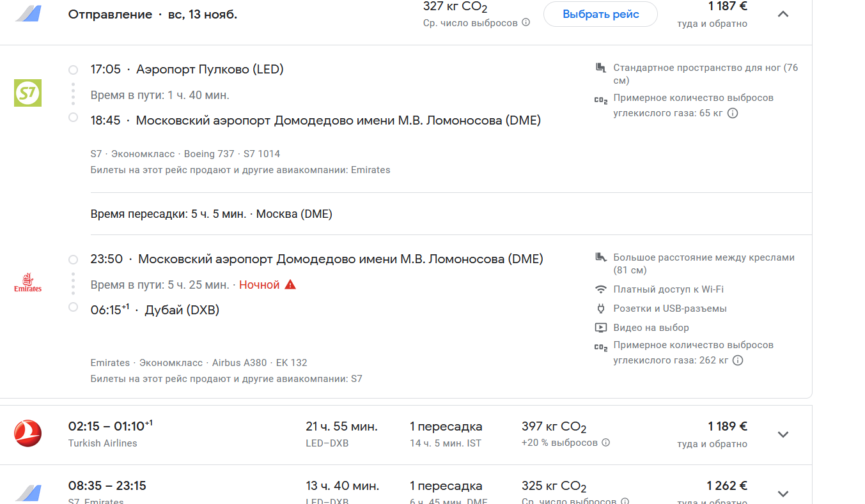Click the legroom seat icon for Emirates flight
The height and width of the screenshot is (504, 865).
pyautogui.click(x=600, y=257)
